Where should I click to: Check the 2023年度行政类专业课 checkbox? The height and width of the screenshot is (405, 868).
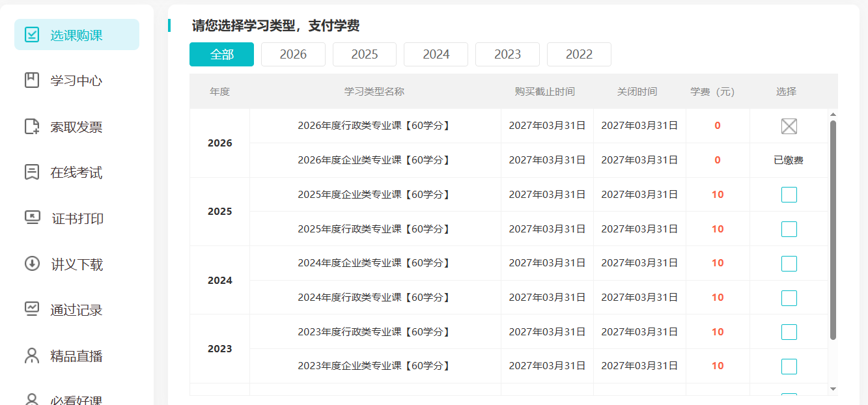click(789, 332)
